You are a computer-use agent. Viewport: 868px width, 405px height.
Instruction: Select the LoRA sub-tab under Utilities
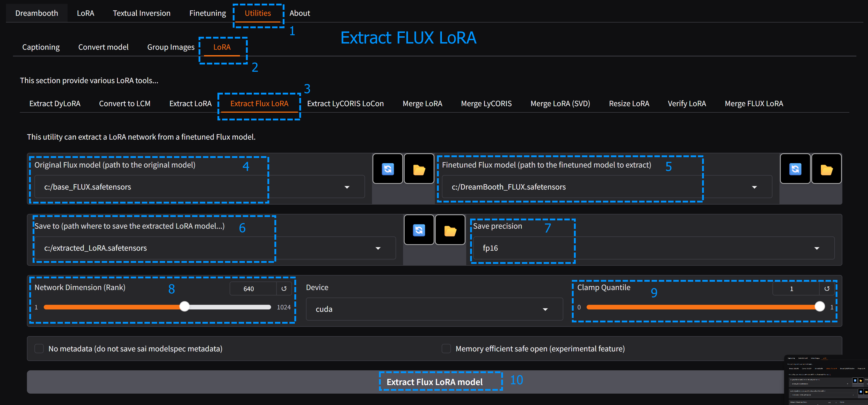coord(222,47)
